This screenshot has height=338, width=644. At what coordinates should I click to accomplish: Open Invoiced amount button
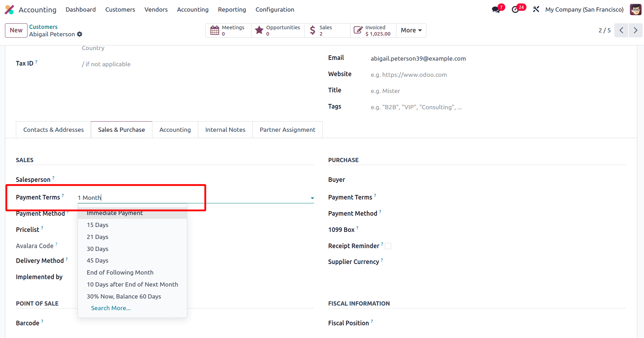373,30
